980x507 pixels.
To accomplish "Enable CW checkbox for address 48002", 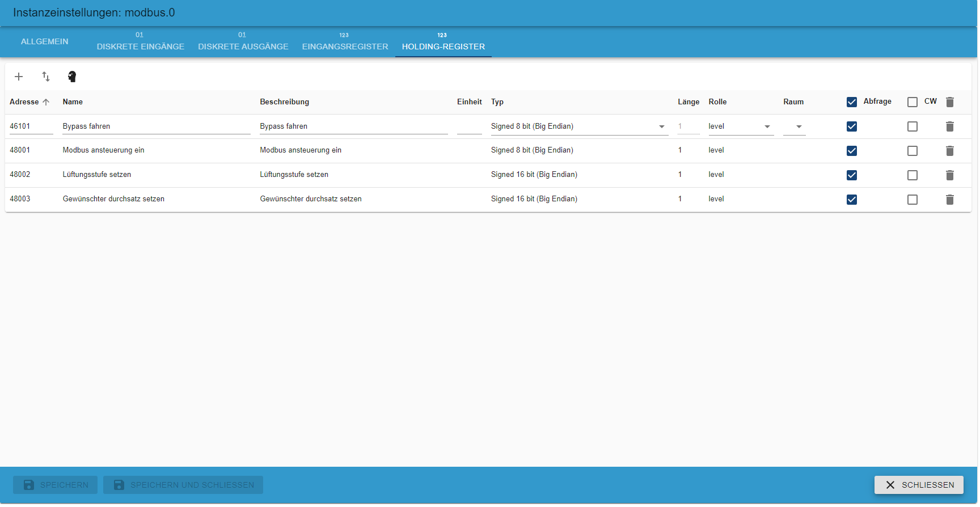I will [913, 175].
